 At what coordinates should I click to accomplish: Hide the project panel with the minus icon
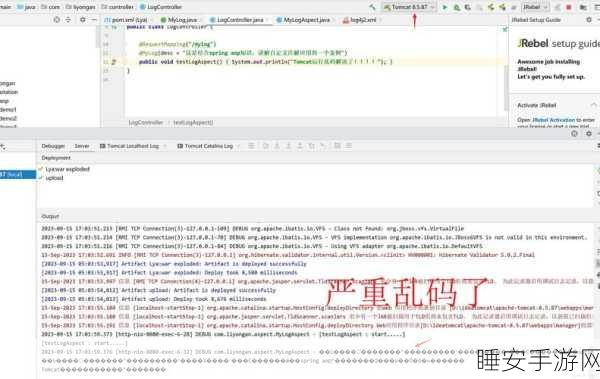(x=94, y=20)
